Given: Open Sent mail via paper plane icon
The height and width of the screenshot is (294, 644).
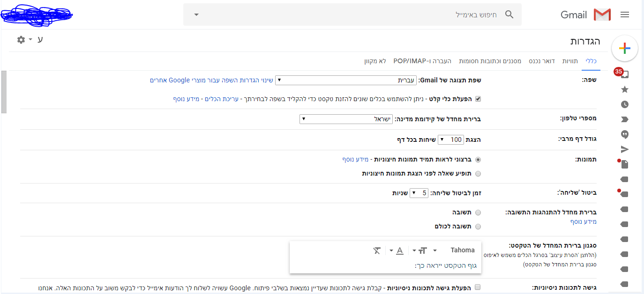Looking at the screenshot, I should point(624,149).
